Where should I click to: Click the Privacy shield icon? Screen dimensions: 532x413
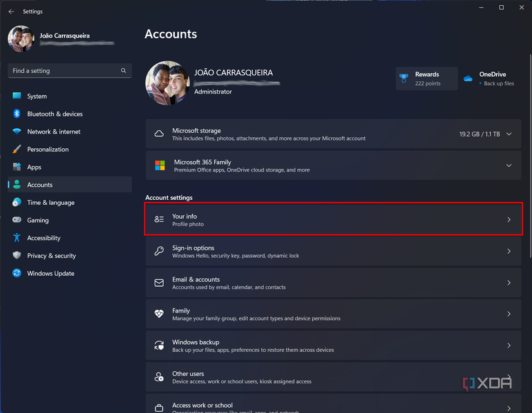pos(17,255)
